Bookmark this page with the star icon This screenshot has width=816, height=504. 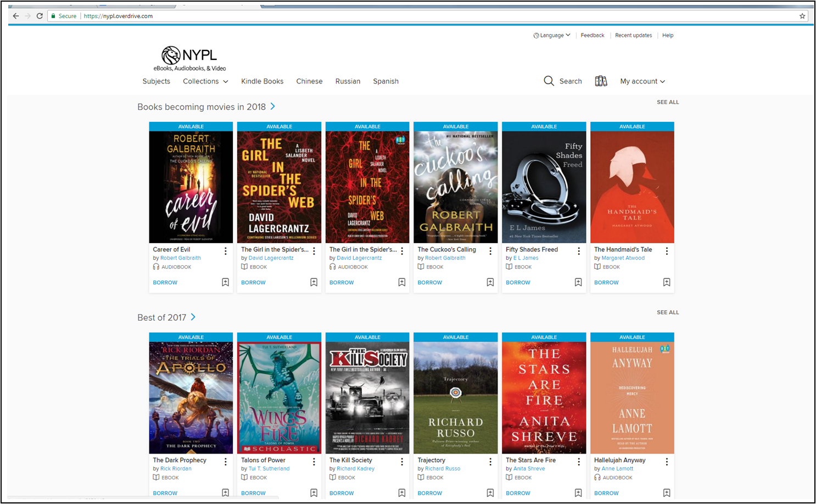click(x=802, y=16)
